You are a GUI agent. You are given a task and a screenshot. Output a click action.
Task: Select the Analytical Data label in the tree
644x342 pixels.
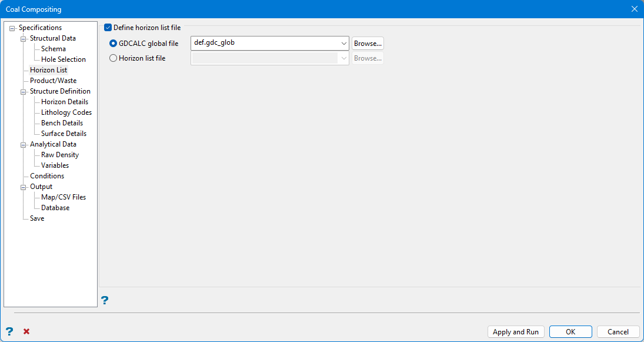[x=53, y=144]
